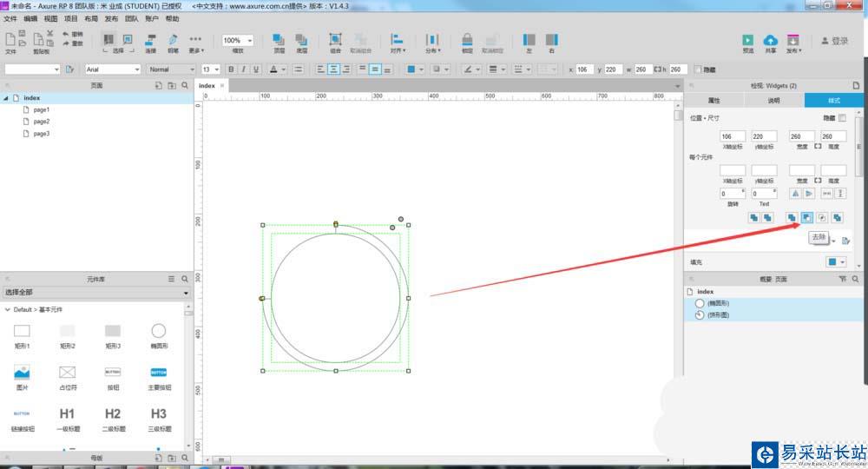This screenshot has height=469, width=868.
Task: Click the 去除 subtract shape icon
Action: point(806,218)
